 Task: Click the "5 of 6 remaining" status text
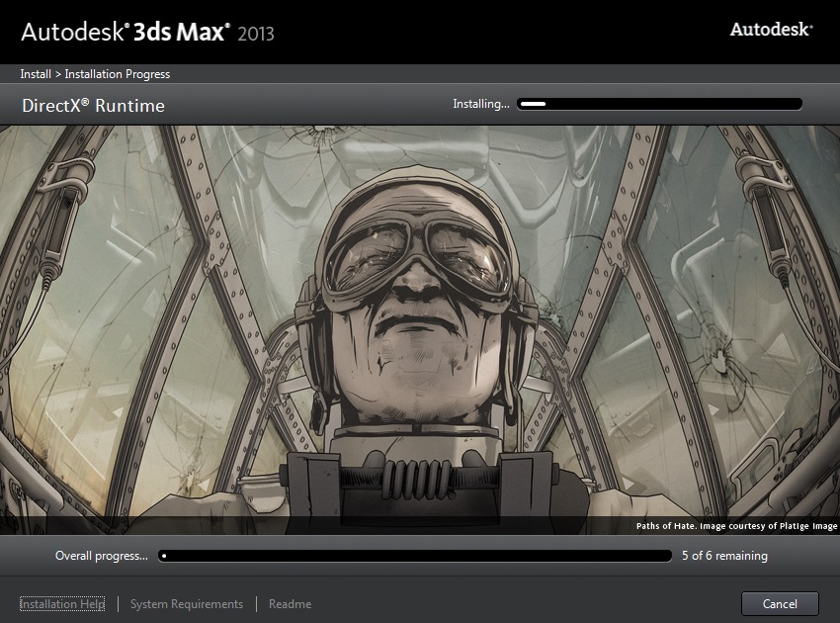[724, 556]
